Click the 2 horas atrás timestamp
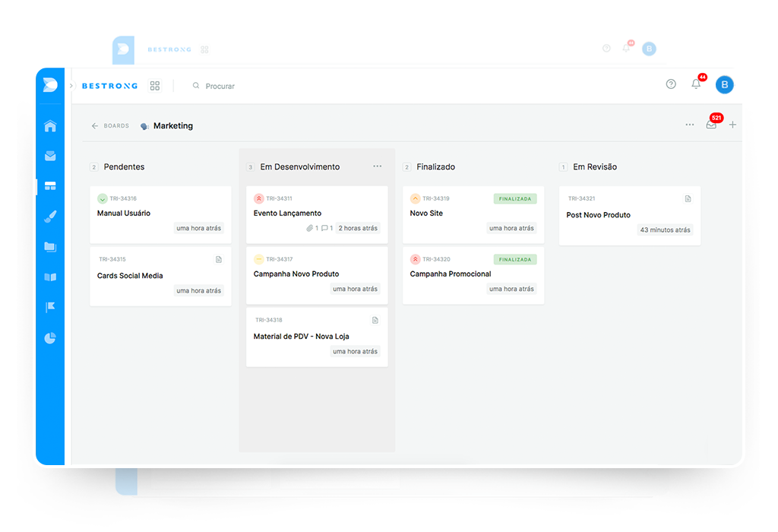Image resolution: width=778 pixels, height=532 pixels. pos(358,228)
